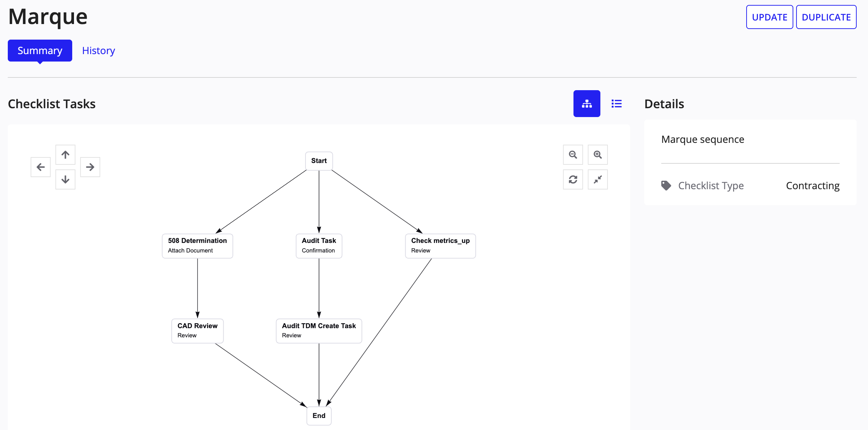Viewport: 868px width, 430px height.
Task: Fit the diagram with the compress icon
Action: (x=598, y=179)
